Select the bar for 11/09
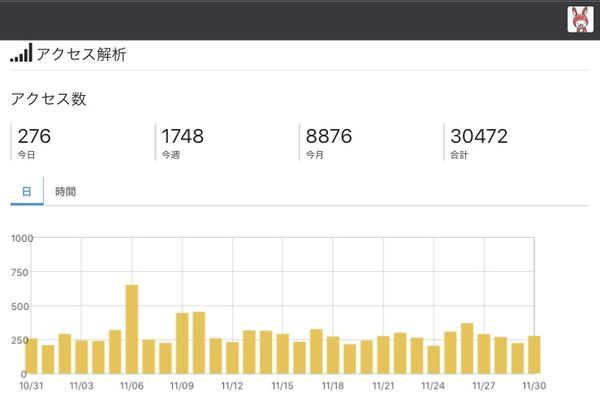The image size is (600, 400). [x=182, y=343]
